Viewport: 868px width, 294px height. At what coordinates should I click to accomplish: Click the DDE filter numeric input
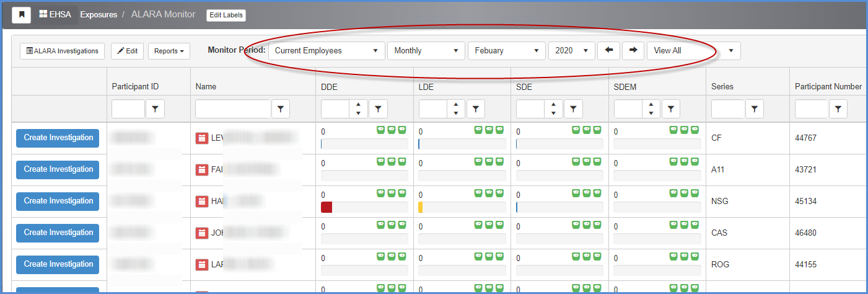(335, 109)
